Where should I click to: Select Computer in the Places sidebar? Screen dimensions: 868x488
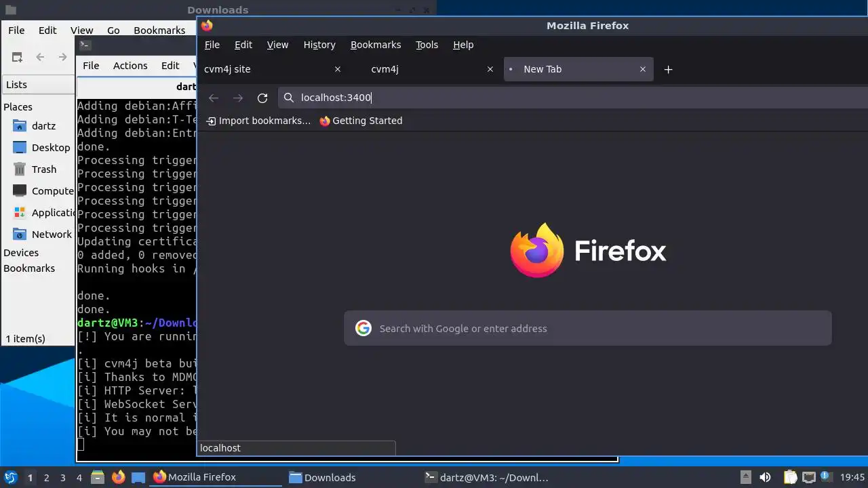43,191
